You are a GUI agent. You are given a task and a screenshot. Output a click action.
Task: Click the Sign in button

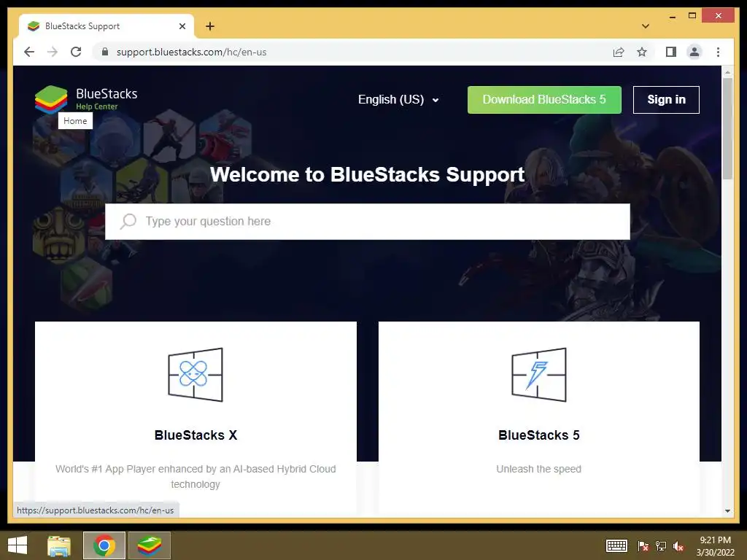point(666,99)
